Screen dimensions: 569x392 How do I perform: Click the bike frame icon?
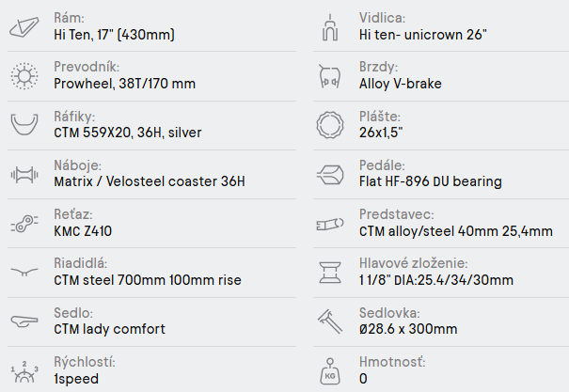tap(23, 27)
